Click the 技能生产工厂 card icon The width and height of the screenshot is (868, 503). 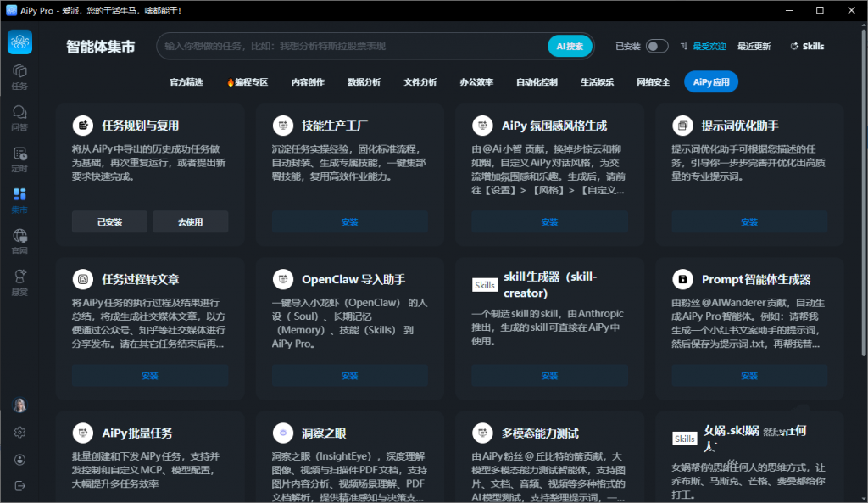click(x=283, y=126)
